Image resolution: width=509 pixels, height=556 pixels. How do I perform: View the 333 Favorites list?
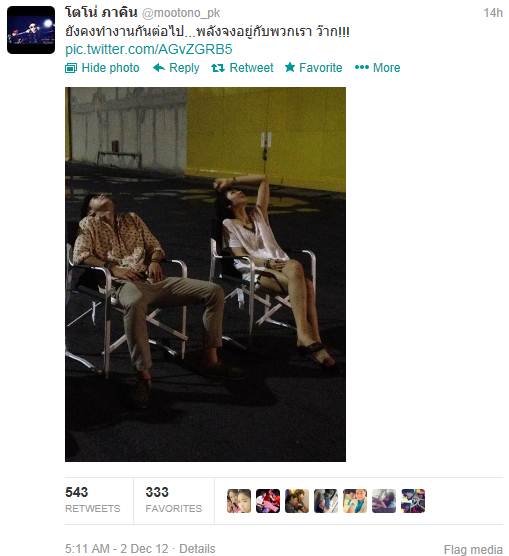click(x=173, y=500)
